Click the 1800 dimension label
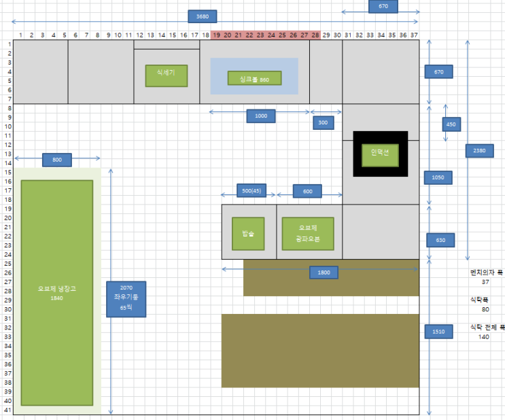Screen dimensions: 505x420 click(x=324, y=273)
